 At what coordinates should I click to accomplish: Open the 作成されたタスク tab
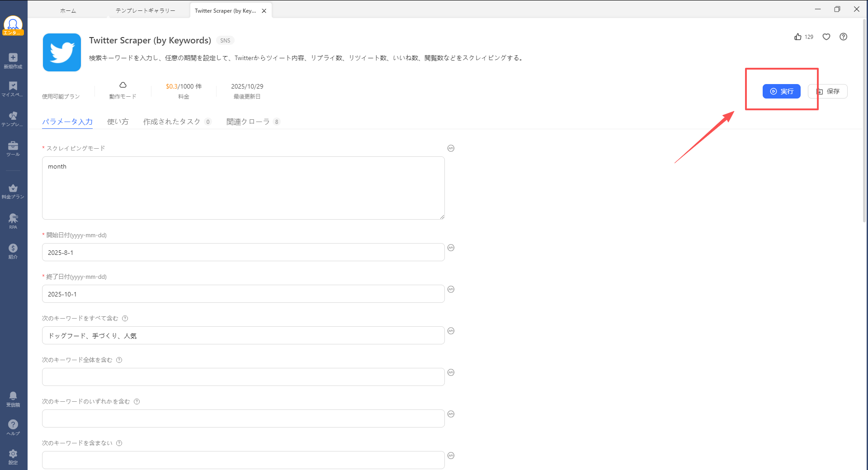point(172,122)
